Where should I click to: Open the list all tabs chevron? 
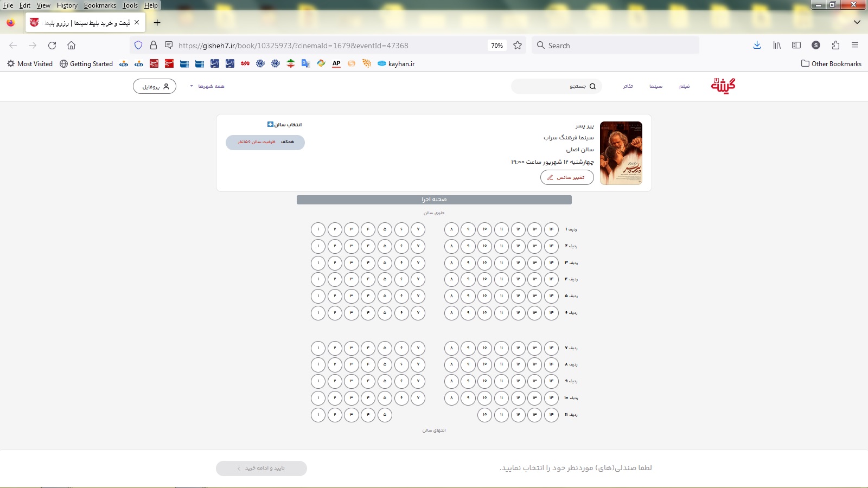coord(857,22)
